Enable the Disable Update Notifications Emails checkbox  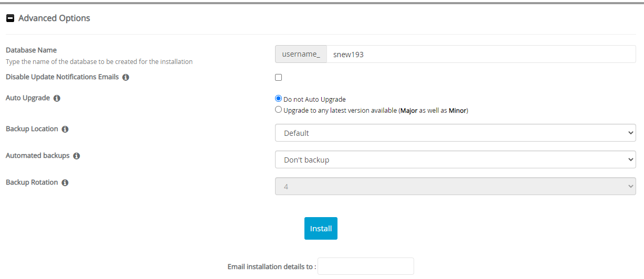tap(279, 78)
